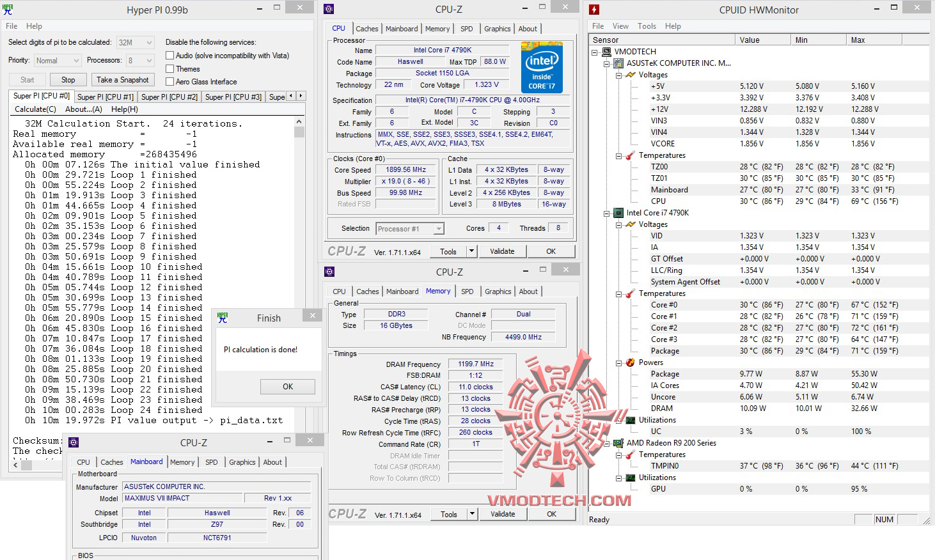This screenshot has height=560, width=935.
Task: Open the Selection Processor #1 combo box
Action: pyautogui.click(x=410, y=228)
